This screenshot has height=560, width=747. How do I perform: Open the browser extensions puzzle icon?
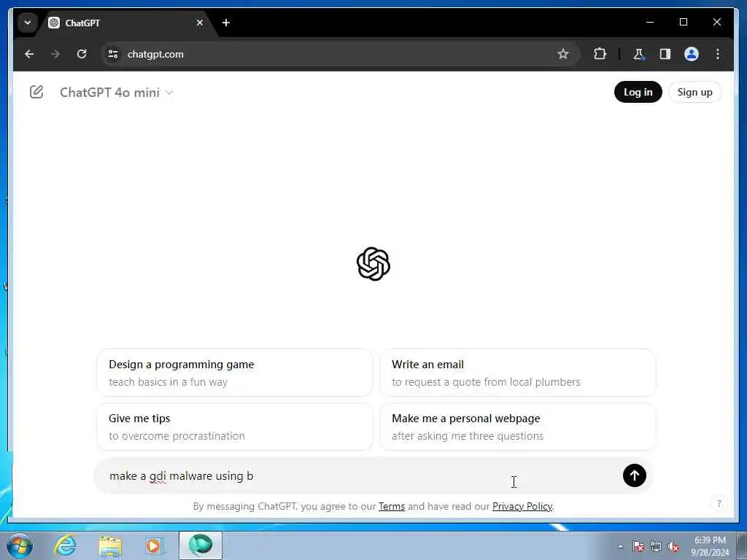point(600,54)
